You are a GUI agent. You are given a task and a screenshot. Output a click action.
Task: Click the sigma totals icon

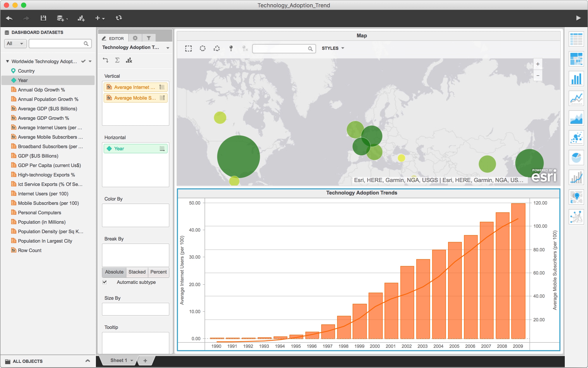click(117, 60)
